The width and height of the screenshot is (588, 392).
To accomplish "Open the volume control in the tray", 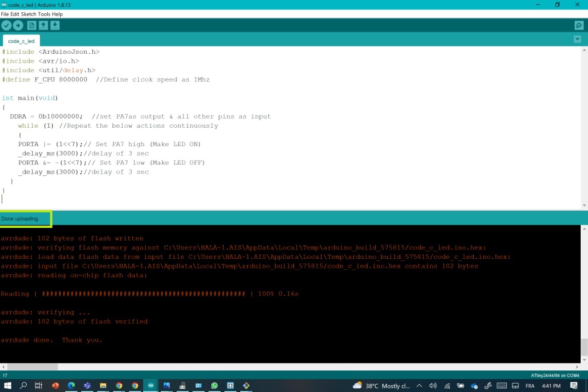I will click(433, 386).
